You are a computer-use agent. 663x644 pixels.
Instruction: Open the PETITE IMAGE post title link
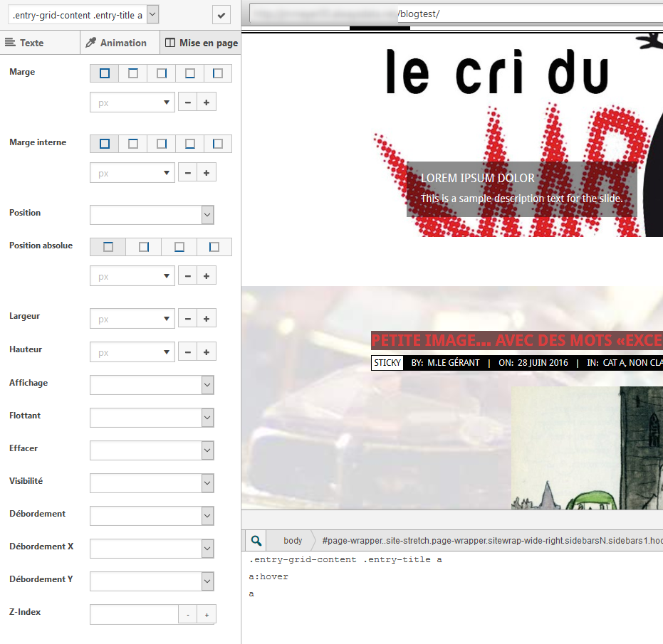click(517, 341)
